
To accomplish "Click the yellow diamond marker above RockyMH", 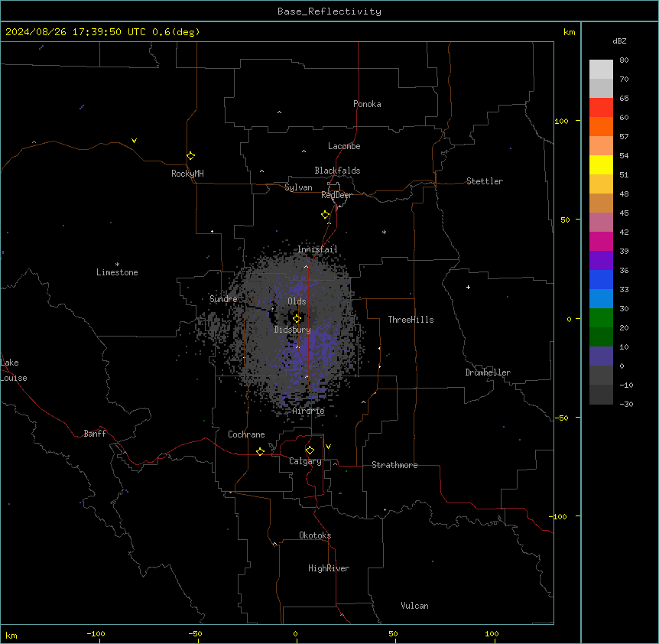I will pyautogui.click(x=190, y=156).
